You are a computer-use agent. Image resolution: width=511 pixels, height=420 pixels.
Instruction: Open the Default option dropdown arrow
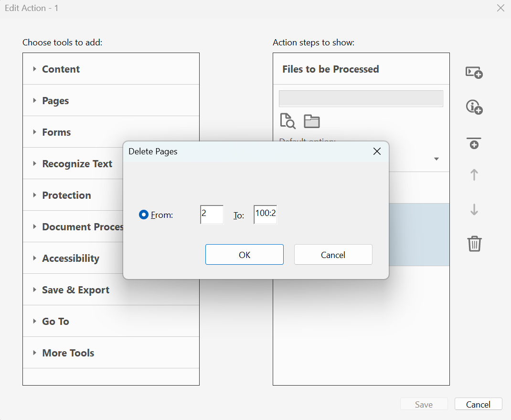(436, 159)
